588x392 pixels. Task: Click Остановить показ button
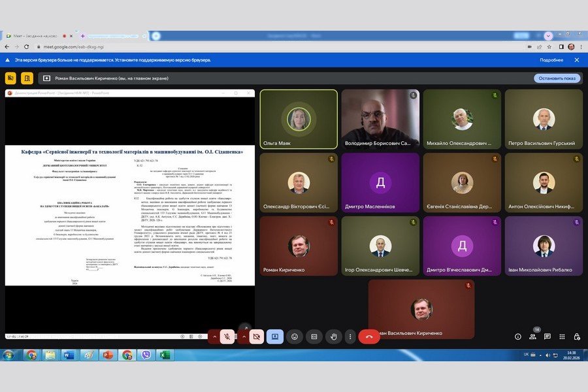[557, 78]
